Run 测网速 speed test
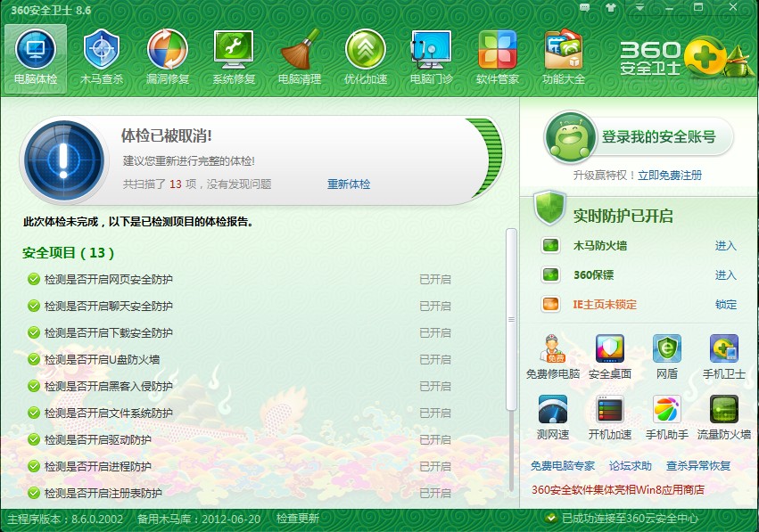The width and height of the screenshot is (759, 532). point(553,417)
